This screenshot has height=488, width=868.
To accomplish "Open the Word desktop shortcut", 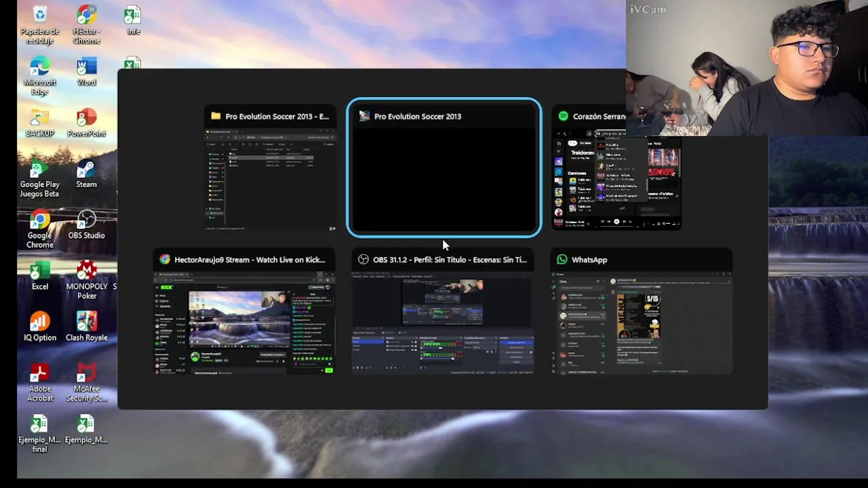I will coord(86,72).
